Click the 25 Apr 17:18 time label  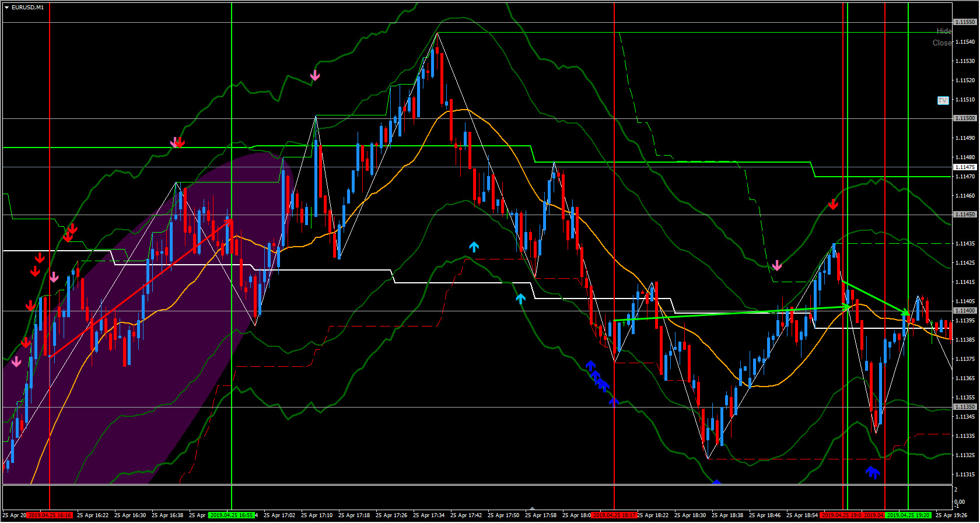(x=354, y=515)
